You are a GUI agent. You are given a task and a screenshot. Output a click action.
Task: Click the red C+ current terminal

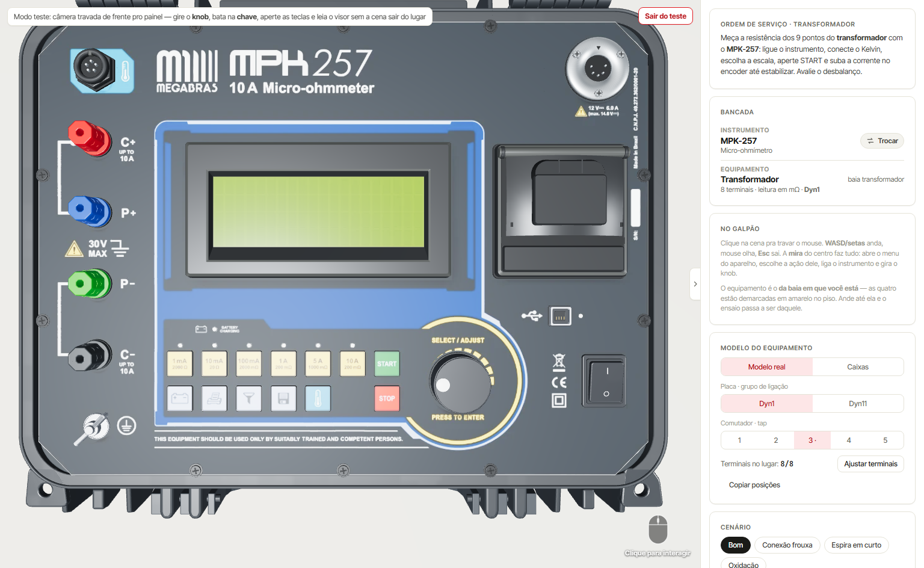(x=89, y=138)
